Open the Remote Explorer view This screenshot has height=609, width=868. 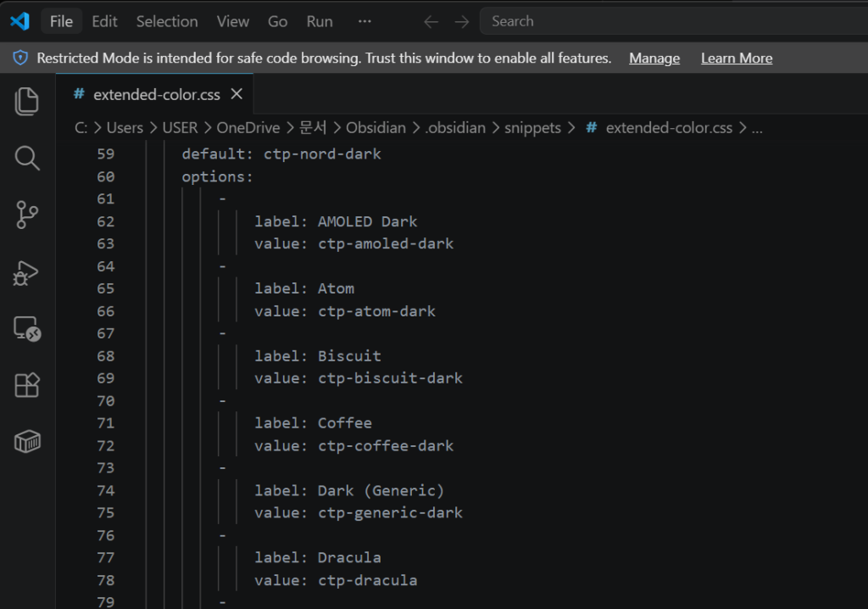(x=27, y=328)
